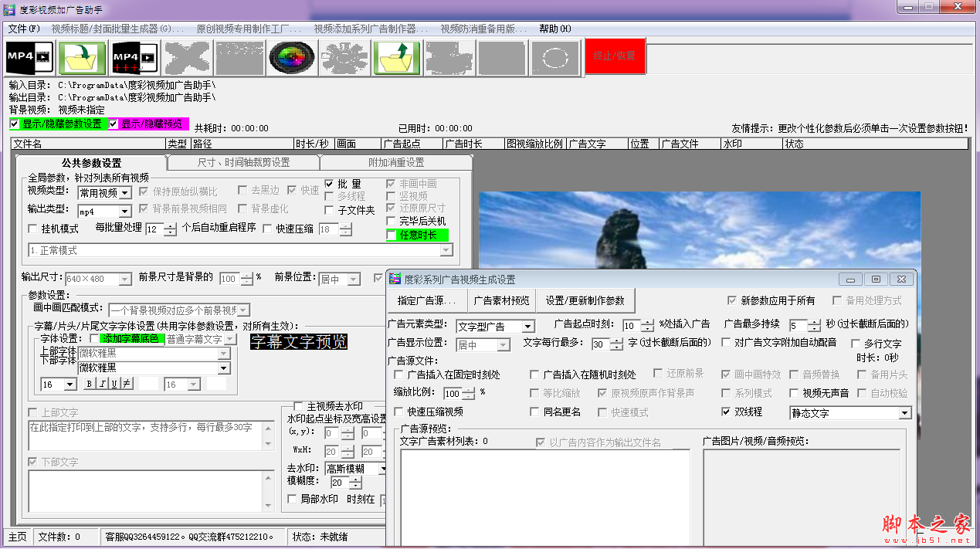This screenshot has width=980, height=549.
Task: Switch to the 附加消重设置 tab
Action: point(396,163)
